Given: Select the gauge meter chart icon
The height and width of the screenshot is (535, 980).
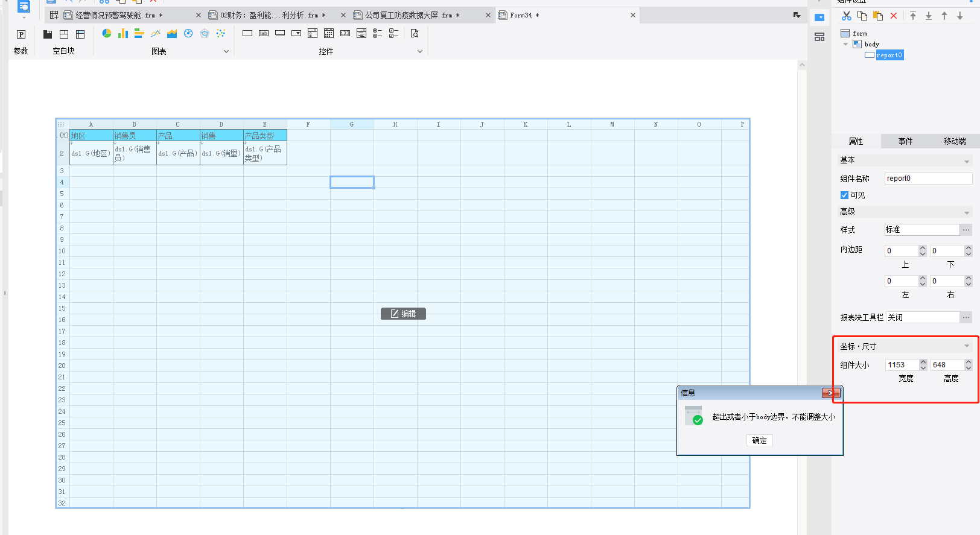Looking at the screenshot, I should point(188,33).
